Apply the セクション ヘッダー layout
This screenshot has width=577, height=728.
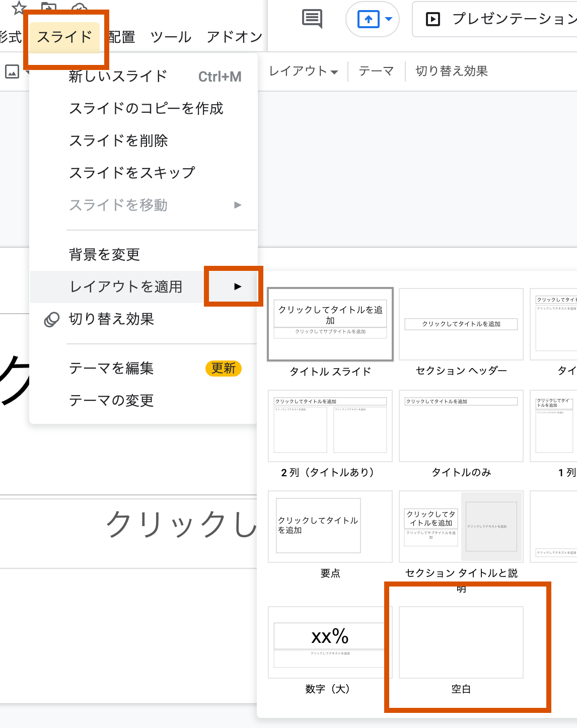[x=461, y=324]
